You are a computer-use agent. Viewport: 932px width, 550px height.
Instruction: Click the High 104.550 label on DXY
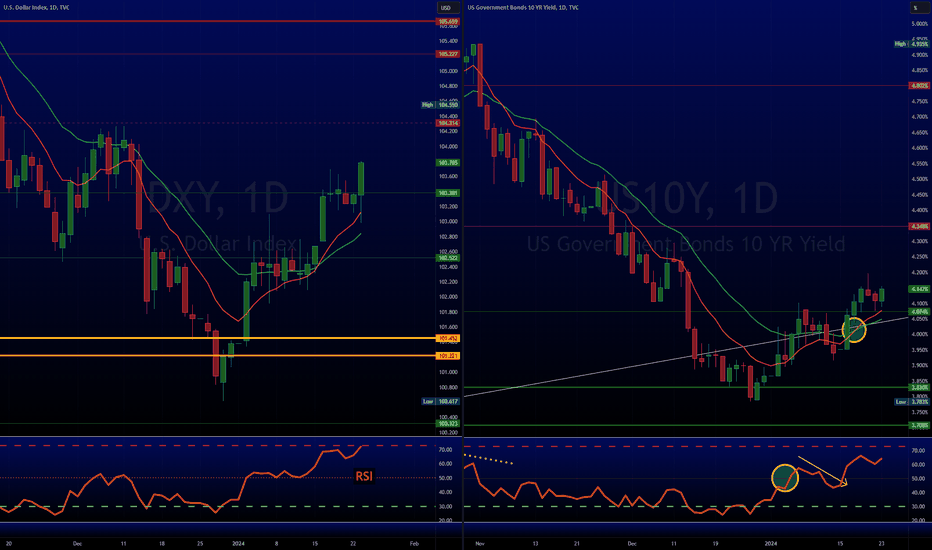pos(440,105)
